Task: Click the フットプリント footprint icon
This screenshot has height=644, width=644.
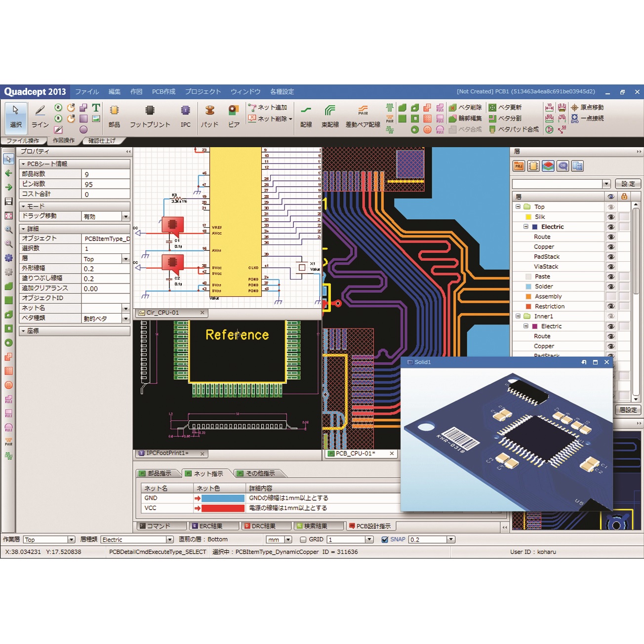Action: [x=150, y=111]
